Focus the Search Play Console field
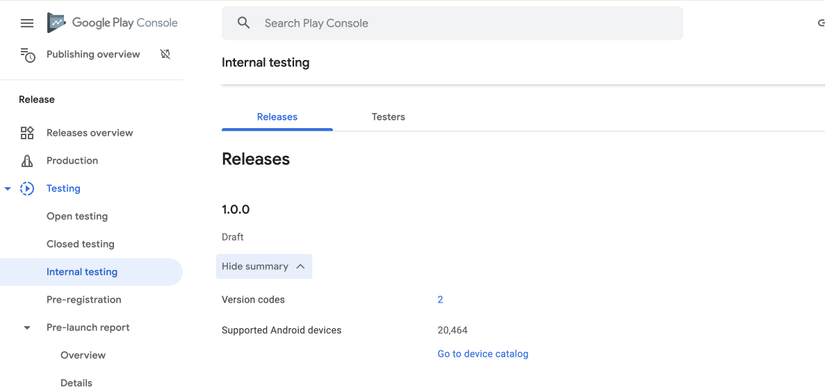Image resolution: width=825 pixels, height=389 pixels. tap(452, 23)
